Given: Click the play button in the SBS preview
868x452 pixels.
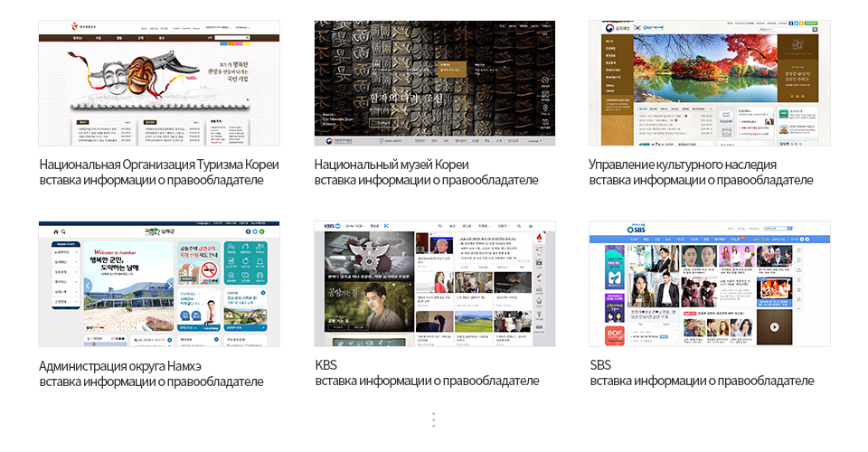Looking at the screenshot, I should point(774,327).
